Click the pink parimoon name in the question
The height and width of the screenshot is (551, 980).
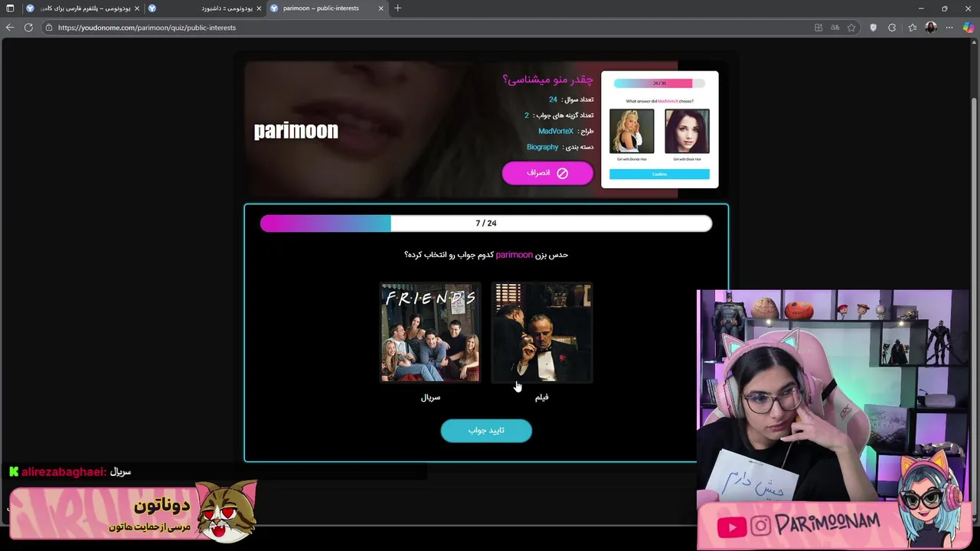click(514, 255)
